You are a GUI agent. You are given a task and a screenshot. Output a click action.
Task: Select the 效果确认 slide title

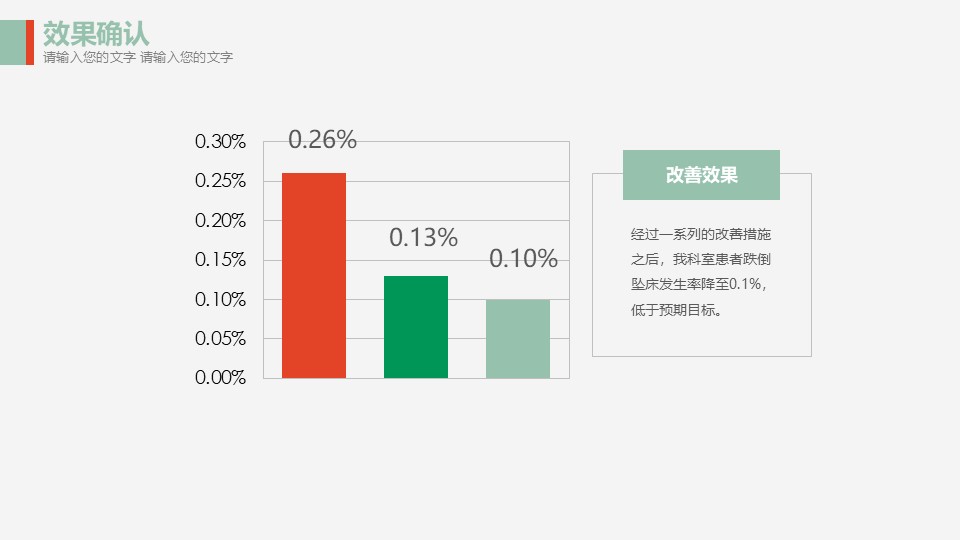pos(96,34)
